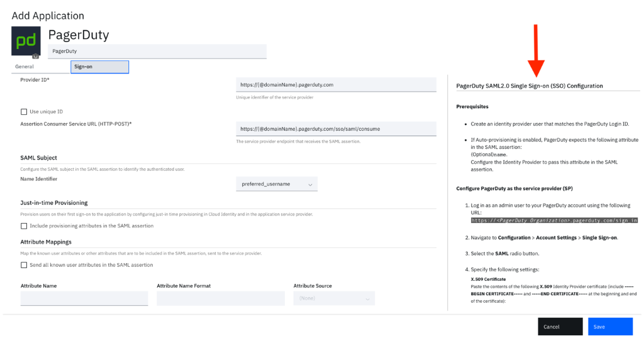Click the Add Application title
The image size is (644, 341).
point(48,16)
